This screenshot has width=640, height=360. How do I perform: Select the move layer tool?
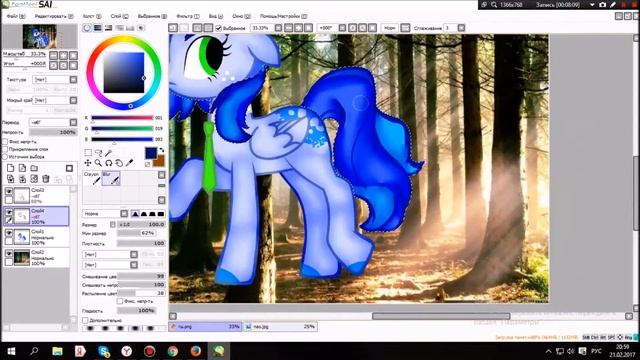pyautogui.click(x=88, y=163)
